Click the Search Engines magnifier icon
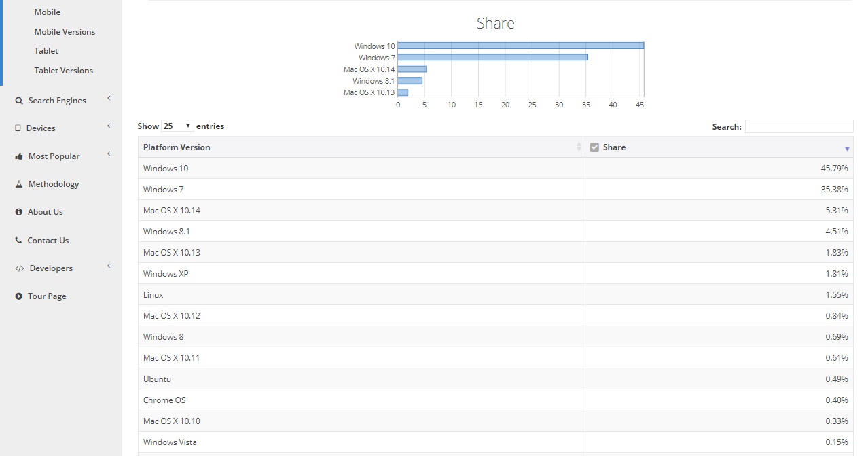Viewport: 868px width, 456px height. pyautogui.click(x=19, y=101)
